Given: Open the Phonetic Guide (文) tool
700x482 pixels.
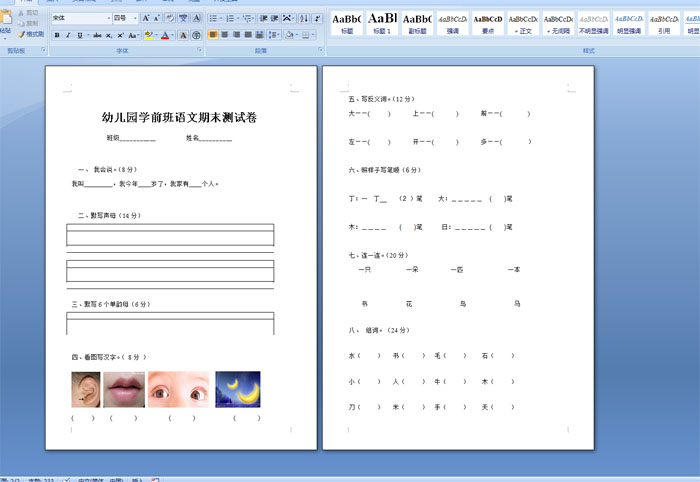Looking at the screenshot, I should point(183,18).
